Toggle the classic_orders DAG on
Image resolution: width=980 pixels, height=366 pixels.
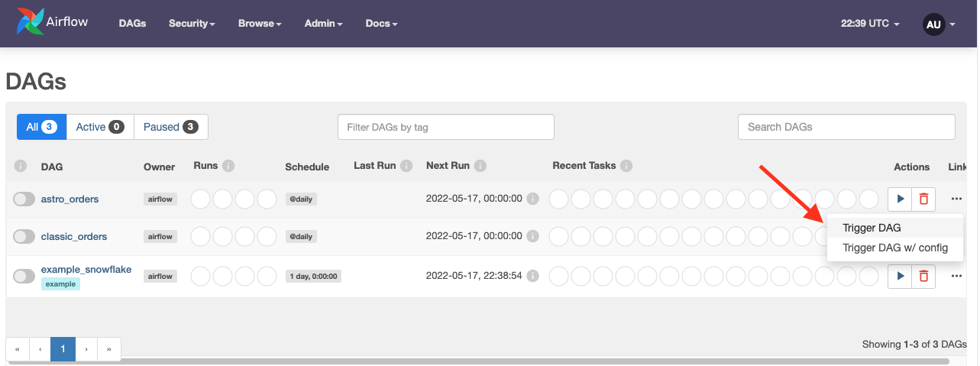point(24,237)
